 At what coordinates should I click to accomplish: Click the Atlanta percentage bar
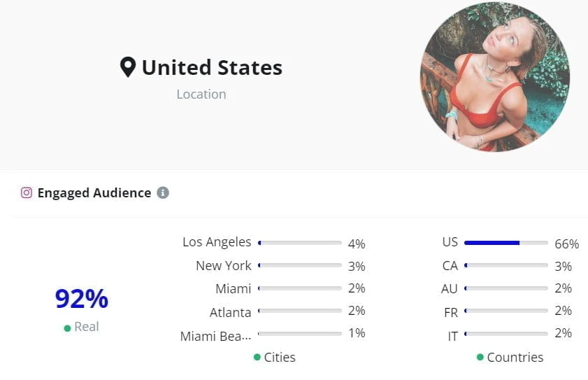(x=299, y=311)
